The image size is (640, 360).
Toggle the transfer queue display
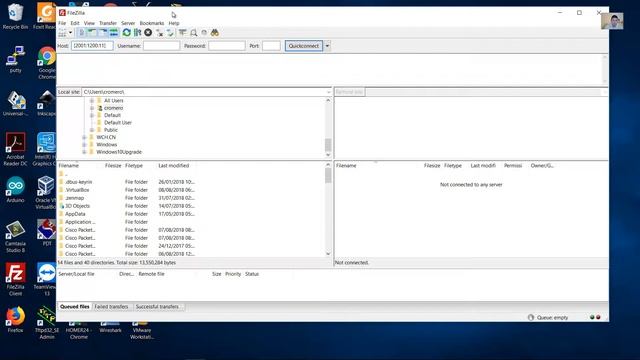(x=114, y=33)
